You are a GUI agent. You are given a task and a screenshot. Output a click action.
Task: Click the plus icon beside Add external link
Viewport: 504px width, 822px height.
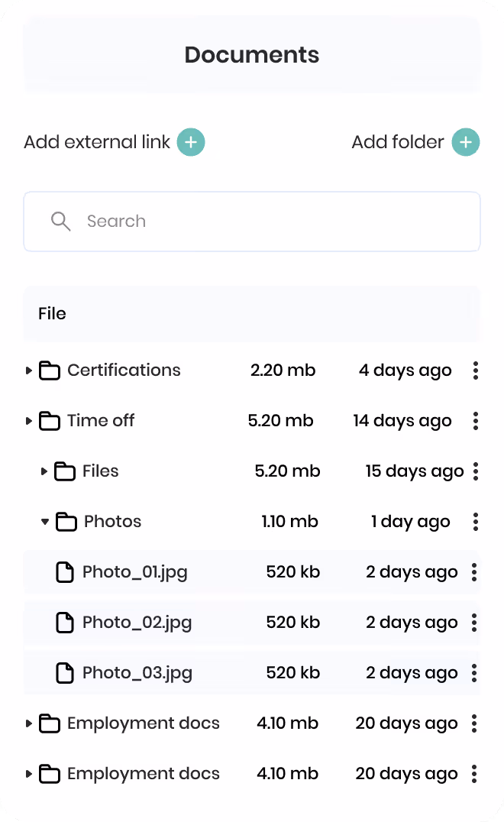[x=191, y=142]
